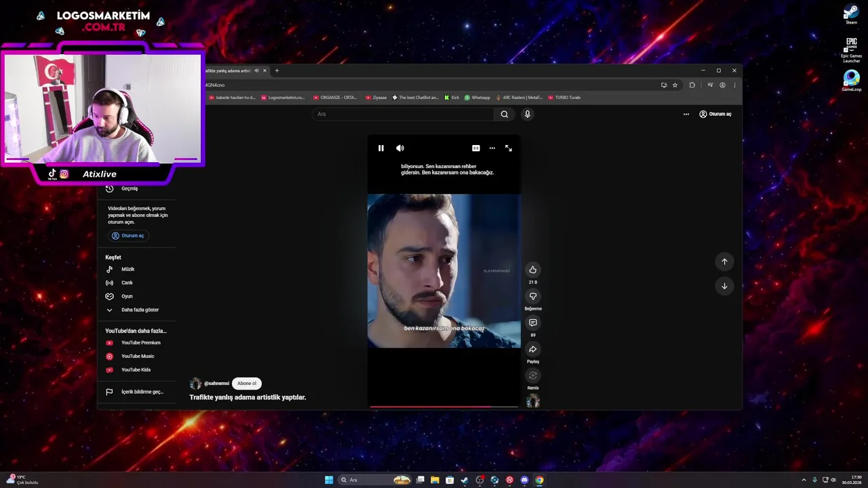
Task: Pause the Shorts video
Action: coord(381,148)
